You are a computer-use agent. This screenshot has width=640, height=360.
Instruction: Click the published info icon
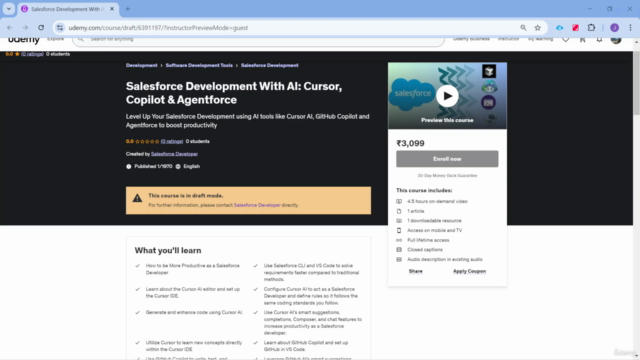pos(129,167)
